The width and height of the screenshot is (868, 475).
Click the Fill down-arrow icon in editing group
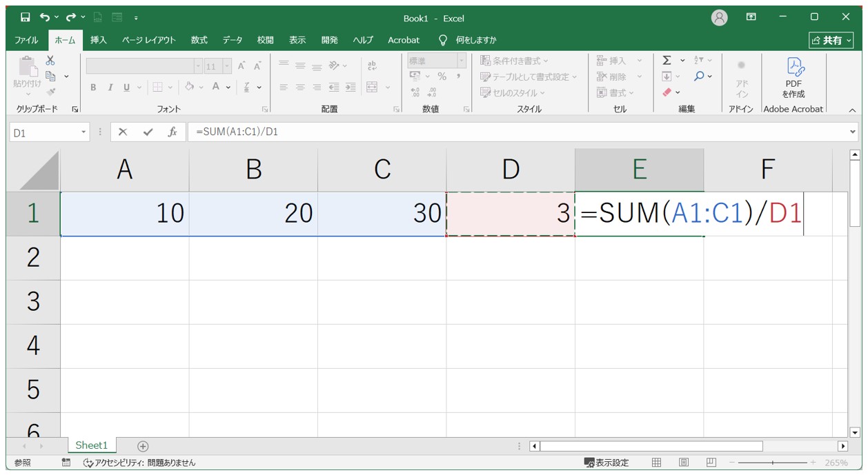(x=667, y=76)
